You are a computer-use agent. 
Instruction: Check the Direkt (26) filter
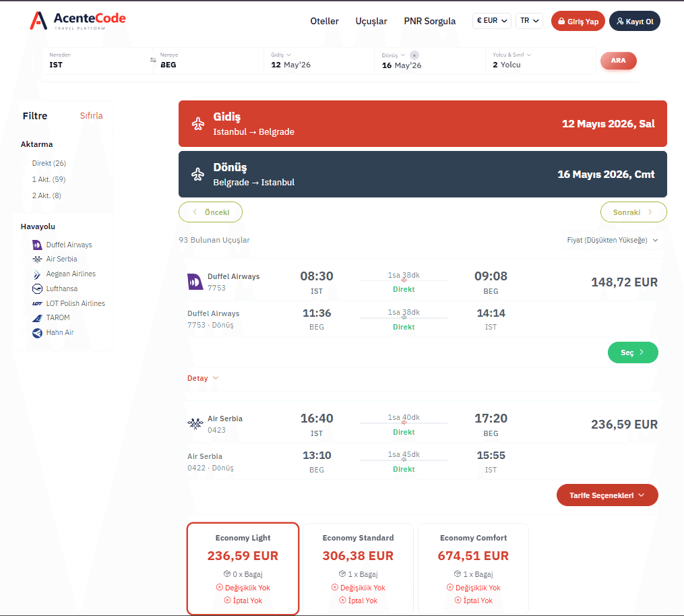click(x=25, y=163)
